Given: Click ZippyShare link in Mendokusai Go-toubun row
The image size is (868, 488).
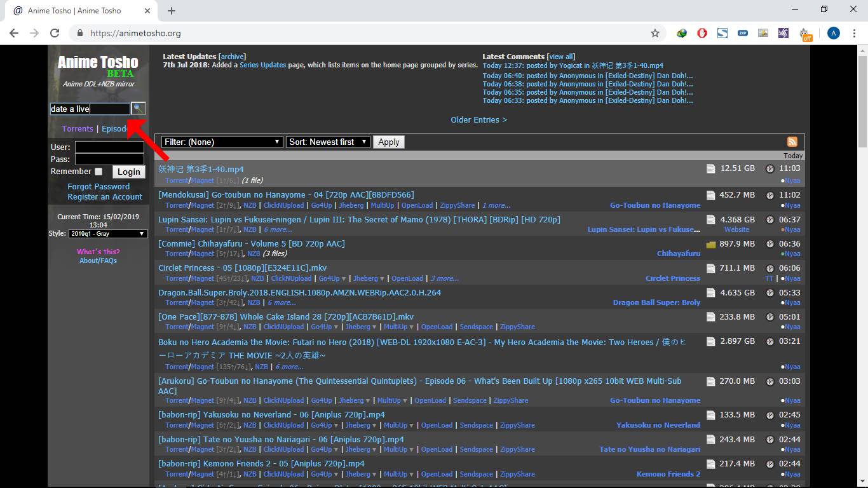Looking at the screenshot, I should [x=458, y=206].
